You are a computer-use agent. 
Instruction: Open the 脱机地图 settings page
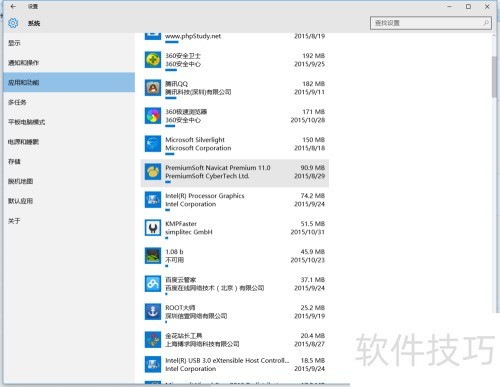69,181
